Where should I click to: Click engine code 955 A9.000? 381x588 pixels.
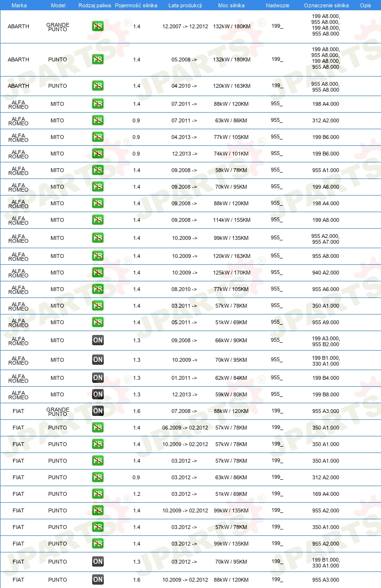click(326, 322)
